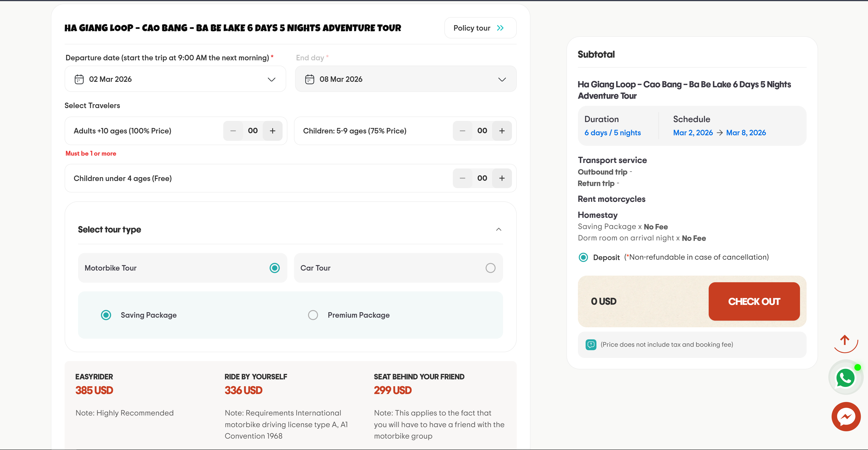This screenshot has width=868, height=450.
Task: Click the price info question icon
Action: [x=591, y=344]
